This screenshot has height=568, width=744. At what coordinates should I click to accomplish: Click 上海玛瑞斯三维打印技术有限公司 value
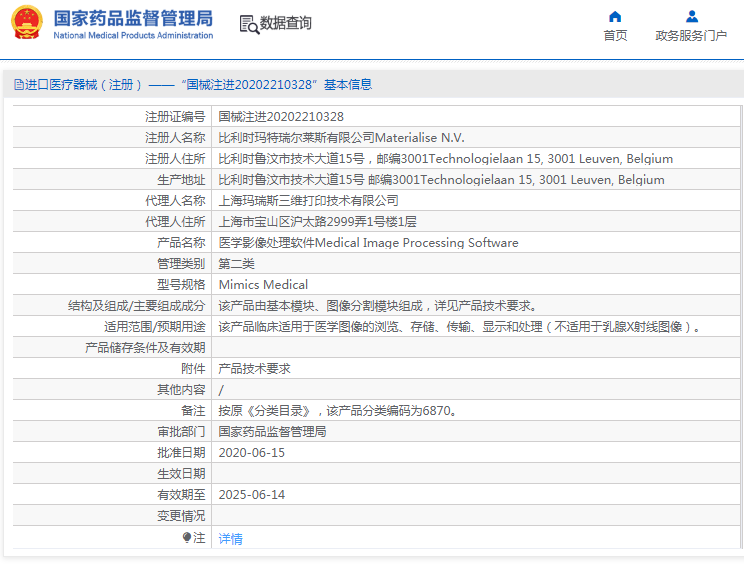(x=308, y=201)
